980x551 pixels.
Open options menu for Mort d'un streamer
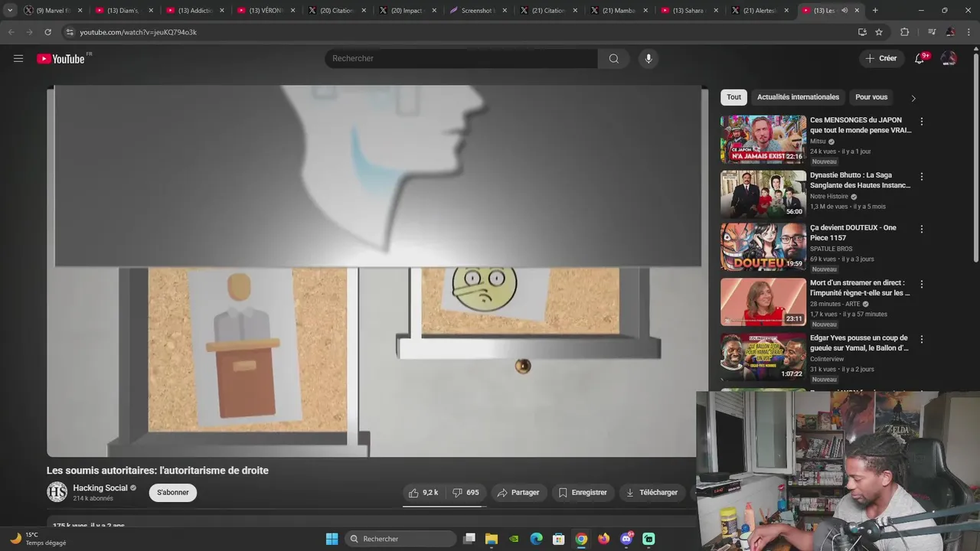point(921,284)
